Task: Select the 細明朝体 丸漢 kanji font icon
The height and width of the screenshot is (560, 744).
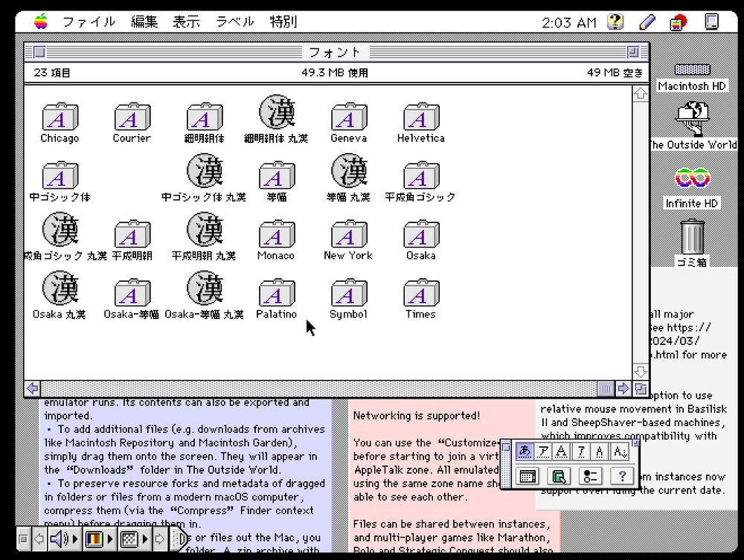Action: coord(277,112)
